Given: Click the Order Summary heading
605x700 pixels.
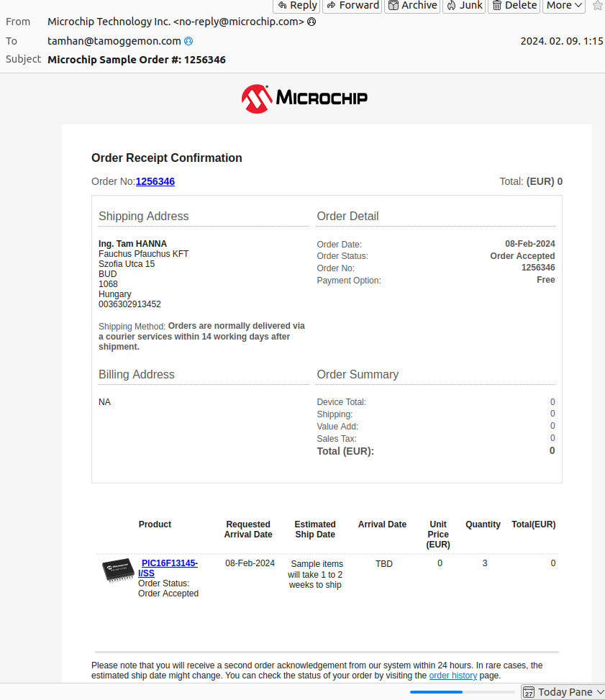Looking at the screenshot, I should tap(358, 375).
